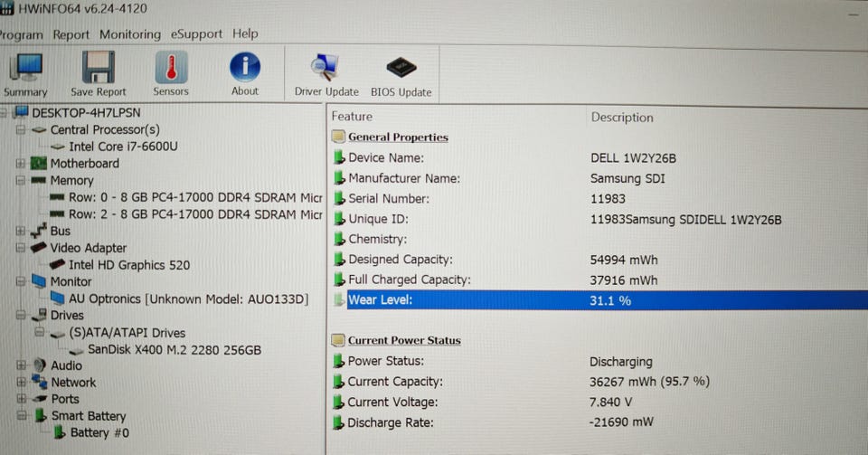This screenshot has height=455, width=868.
Task: Collapse the Central Processor(s) node
Action: (21, 130)
